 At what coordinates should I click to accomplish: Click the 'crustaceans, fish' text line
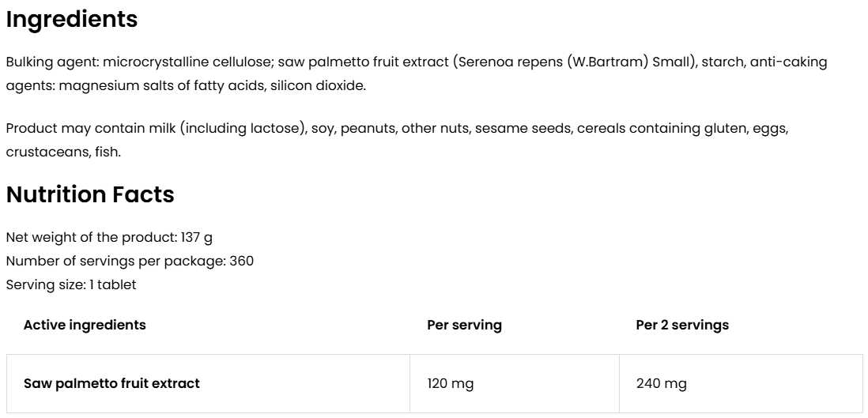(x=63, y=152)
